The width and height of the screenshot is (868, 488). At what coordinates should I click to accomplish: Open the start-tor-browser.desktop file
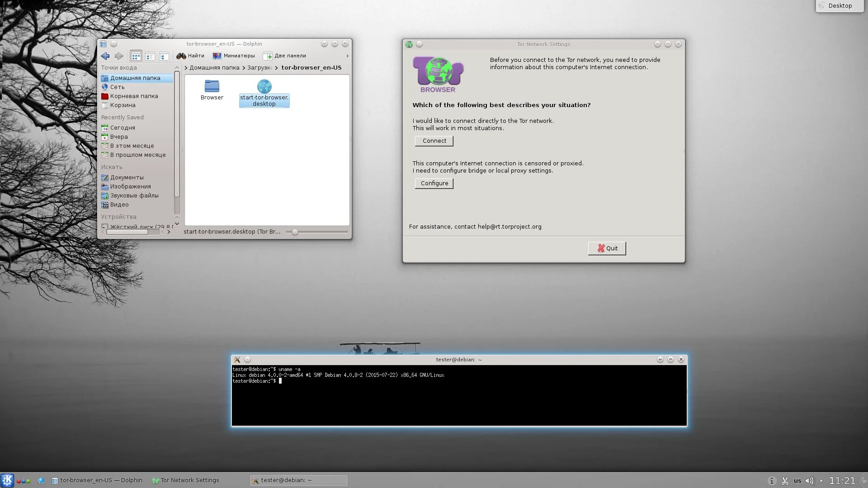pyautogui.click(x=264, y=87)
